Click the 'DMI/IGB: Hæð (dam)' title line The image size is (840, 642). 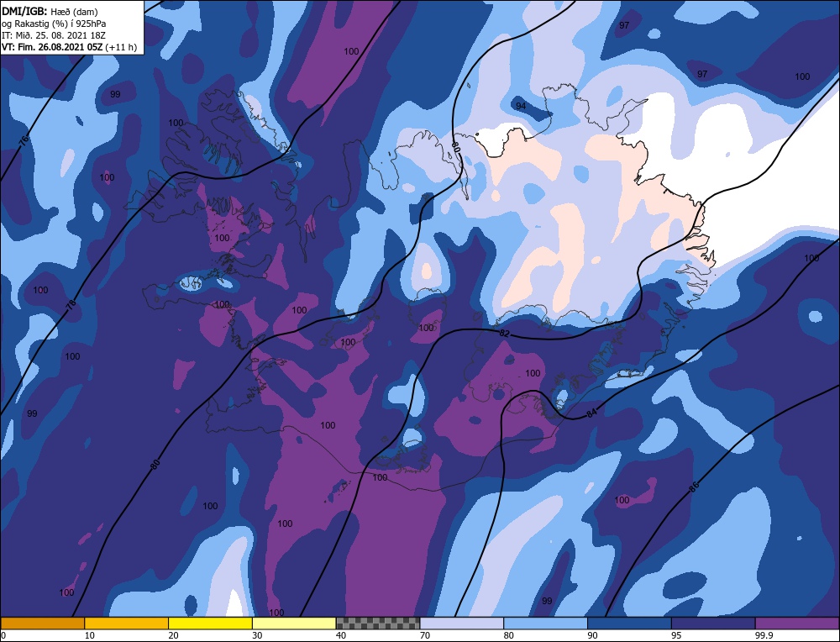(50, 11)
